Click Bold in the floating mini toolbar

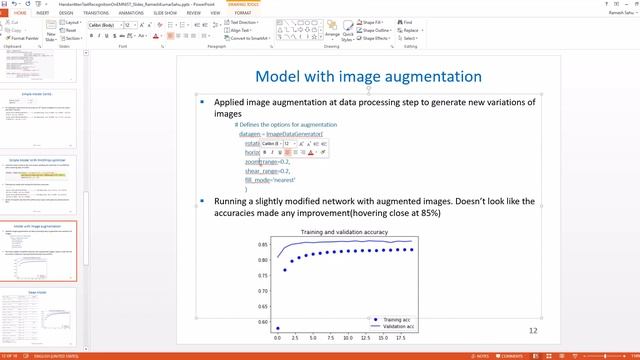pyautogui.click(x=264, y=152)
